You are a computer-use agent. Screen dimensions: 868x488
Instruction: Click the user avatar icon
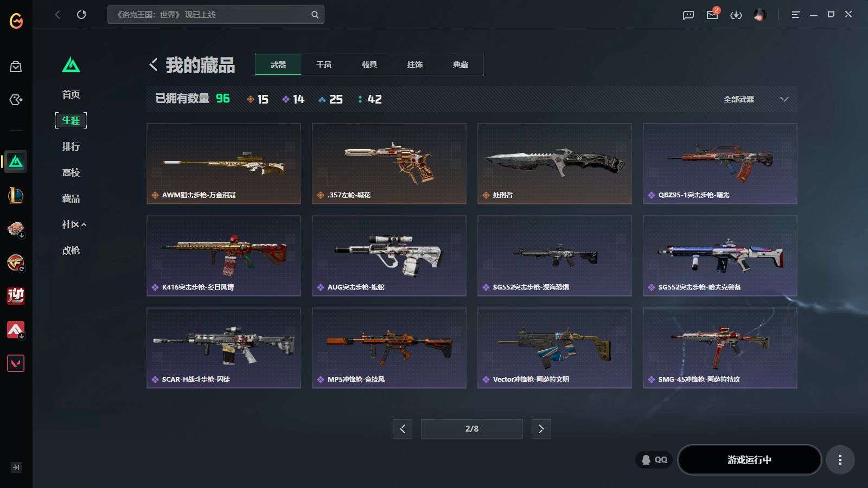[x=760, y=15]
